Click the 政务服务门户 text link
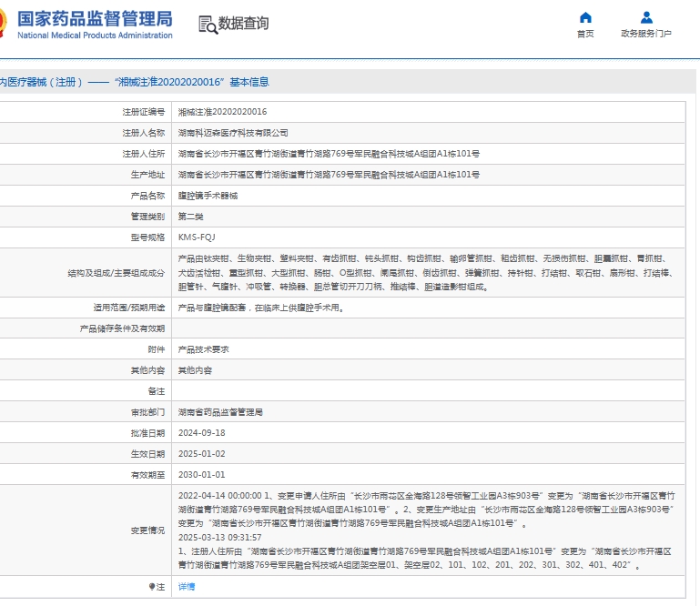700x606 pixels. click(x=646, y=34)
